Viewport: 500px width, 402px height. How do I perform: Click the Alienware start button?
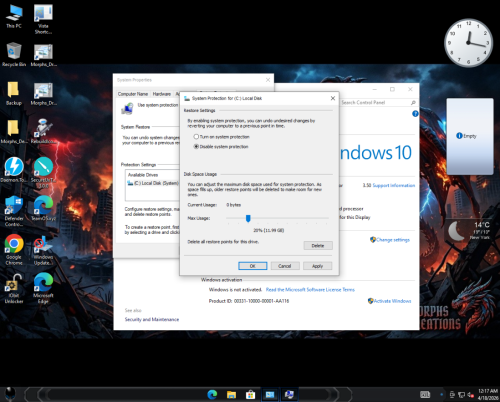[10, 394]
